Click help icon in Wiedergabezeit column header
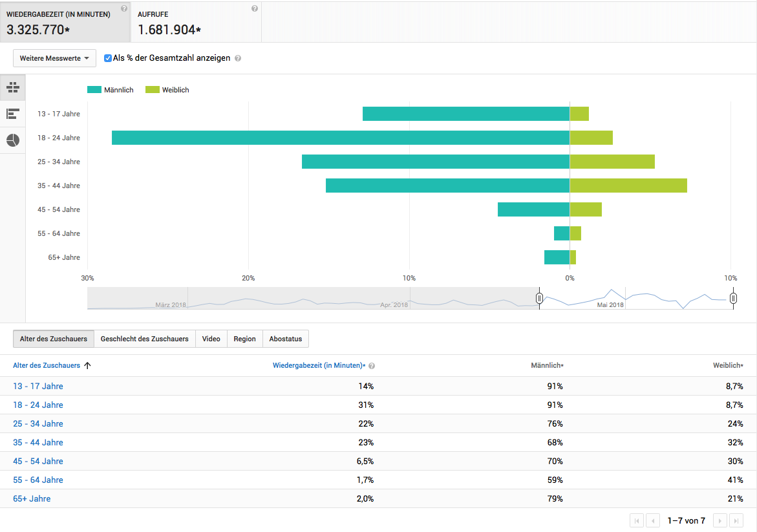 point(372,366)
